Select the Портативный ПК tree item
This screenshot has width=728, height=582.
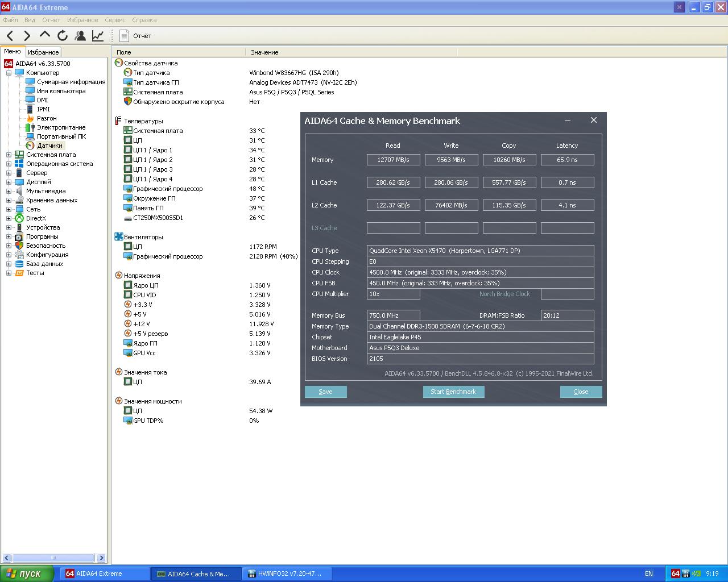[61, 136]
